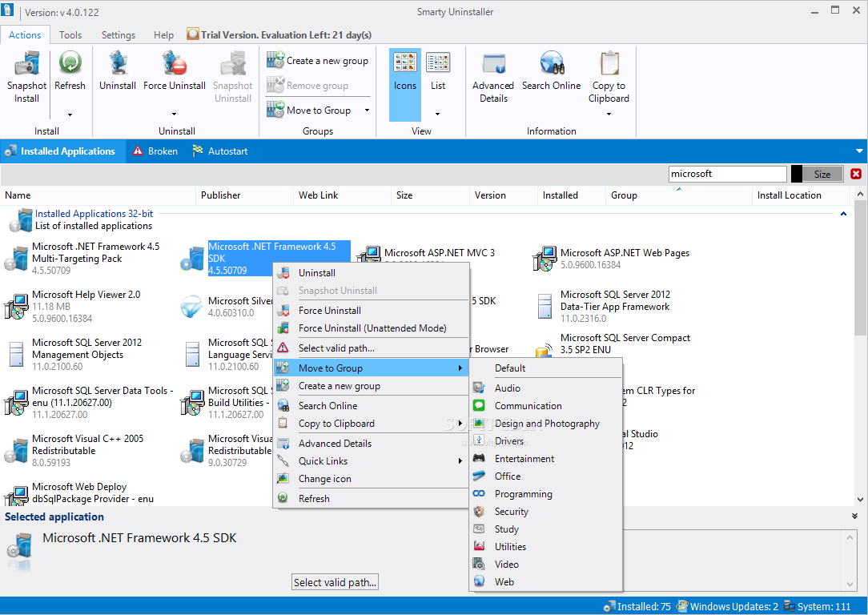Open Advanced Details from ribbon
The height and width of the screenshot is (615, 868).
pyautogui.click(x=493, y=78)
